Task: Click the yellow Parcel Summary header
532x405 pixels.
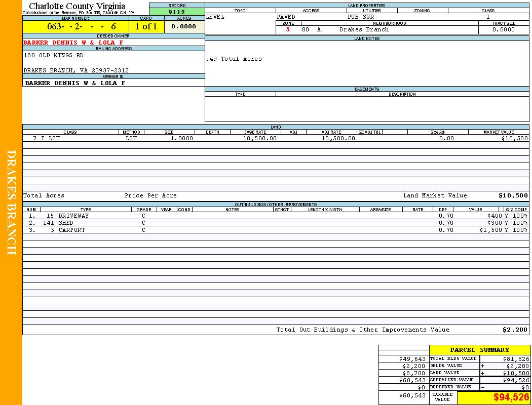Action: [x=479, y=350]
